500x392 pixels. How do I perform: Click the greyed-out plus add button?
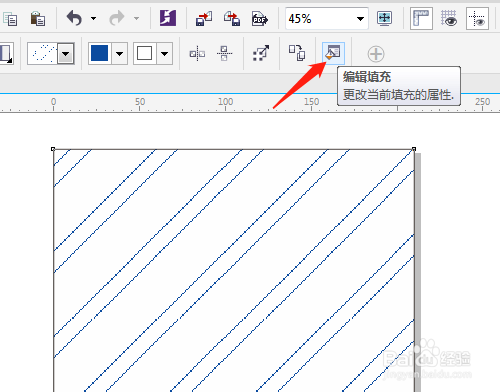[376, 54]
